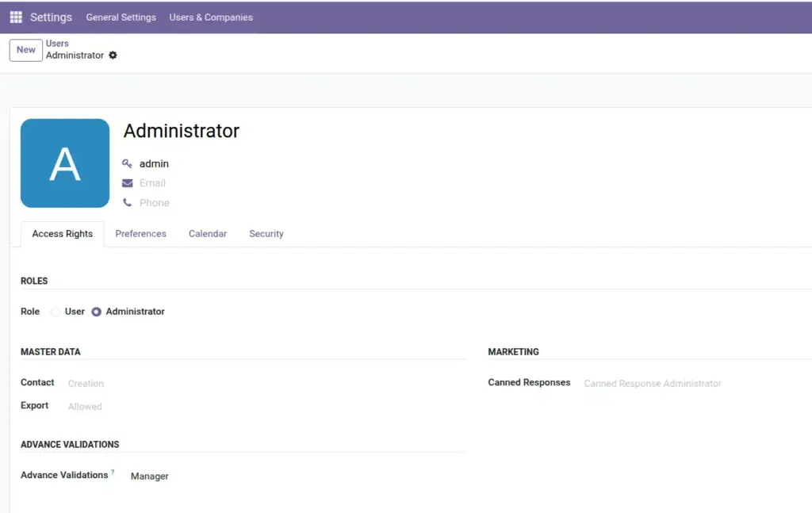Switch to the Calendar tab
The image size is (812, 513).
click(208, 234)
